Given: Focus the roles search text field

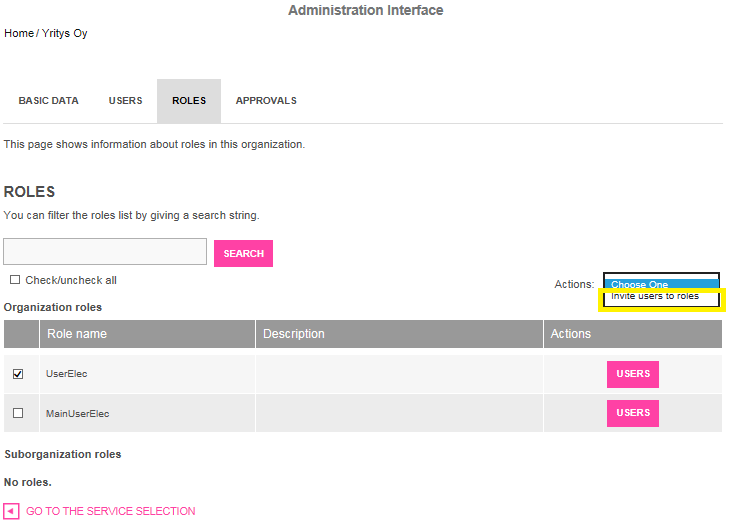Looking at the screenshot, I should click(x=105, y=252).
